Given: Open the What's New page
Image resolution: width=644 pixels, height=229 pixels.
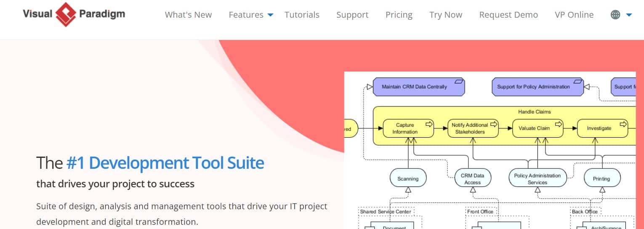Looking at the screenshot, I should (x=188, y=15).
